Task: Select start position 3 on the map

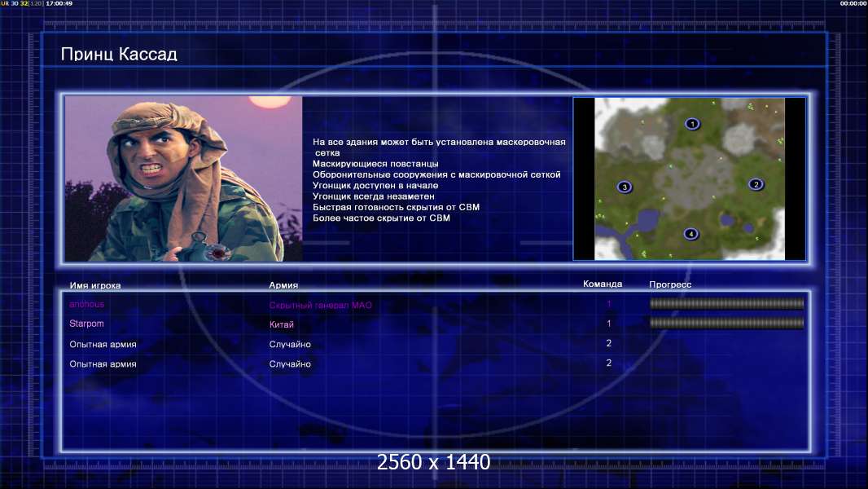Action: click(625, 187)
